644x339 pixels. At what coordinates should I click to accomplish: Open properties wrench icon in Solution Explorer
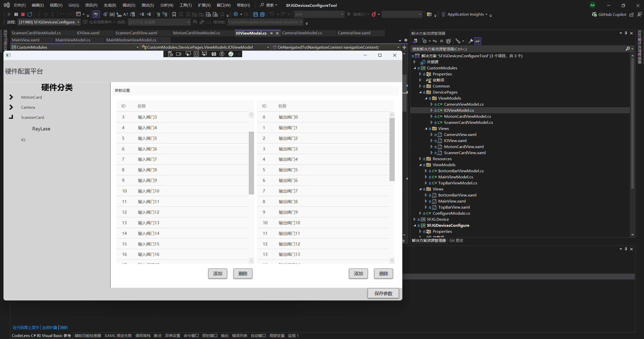pyautogui.click(x=471, y=41)
